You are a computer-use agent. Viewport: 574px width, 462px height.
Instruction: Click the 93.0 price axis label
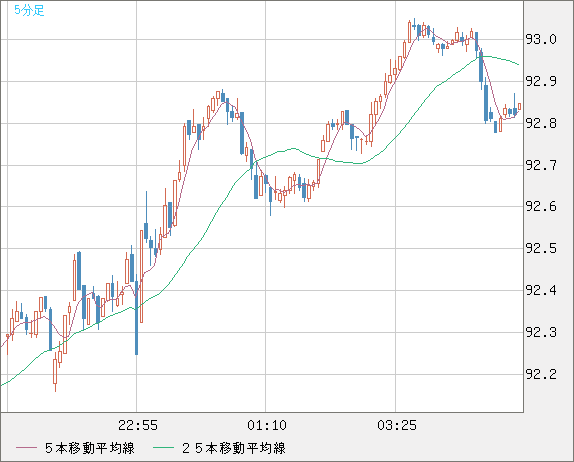(x=541, y=39)
